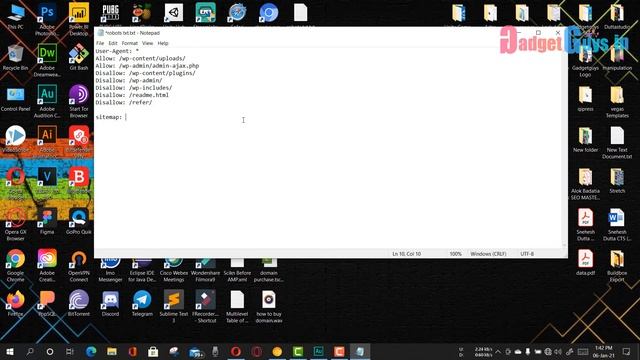
Task: Select the 'vegas Templates' folder on desktop
Action: point(617,101)
